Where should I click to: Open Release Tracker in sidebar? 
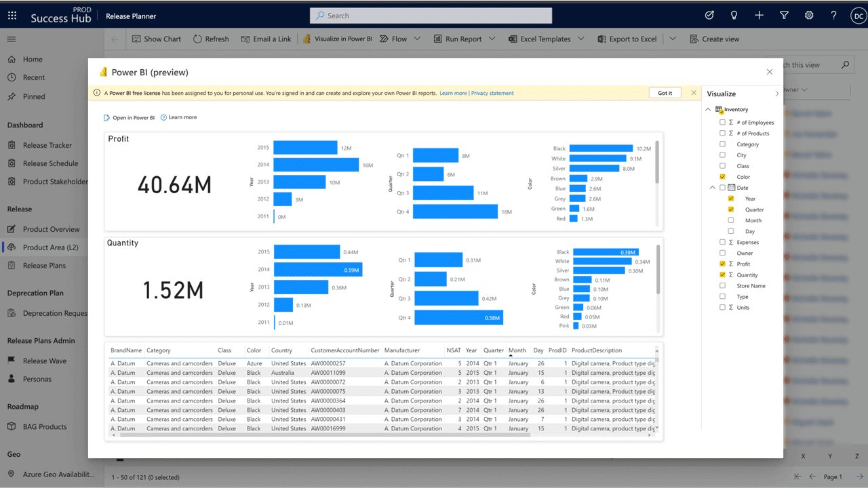pyautogui.click(x=47, y=145)
